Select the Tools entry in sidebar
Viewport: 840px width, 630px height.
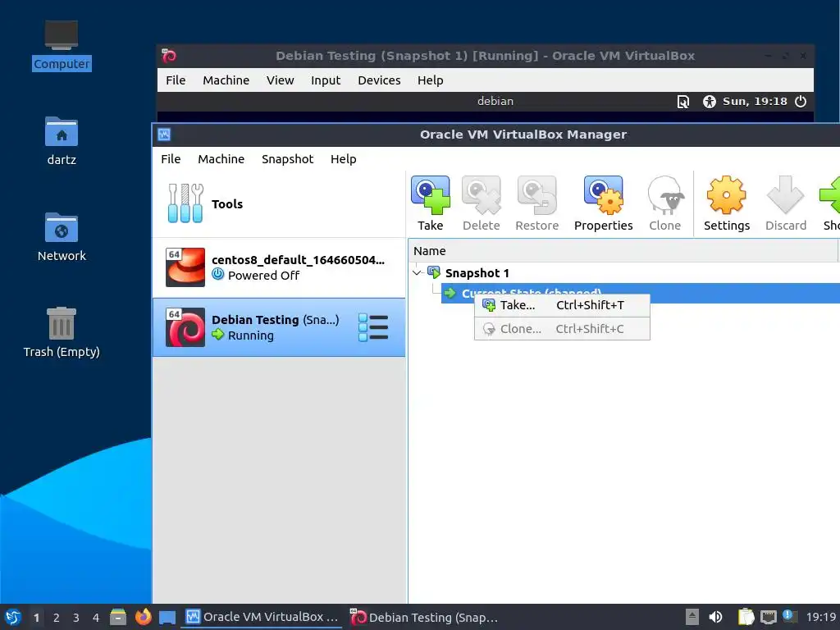tap(279, 203)
